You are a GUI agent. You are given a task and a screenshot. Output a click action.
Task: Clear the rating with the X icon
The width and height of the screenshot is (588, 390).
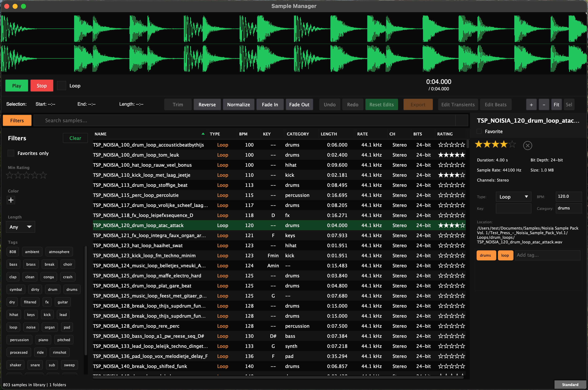click(x=528, y=146)
